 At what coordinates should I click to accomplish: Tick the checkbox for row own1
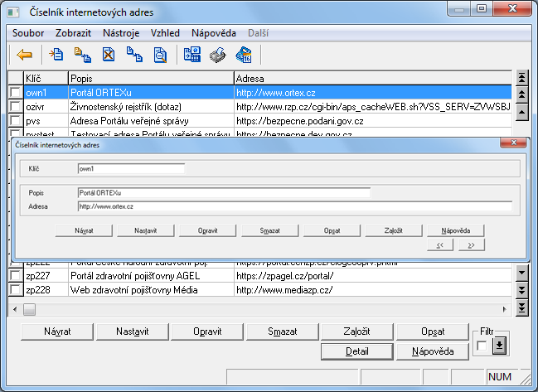[15, 93]
